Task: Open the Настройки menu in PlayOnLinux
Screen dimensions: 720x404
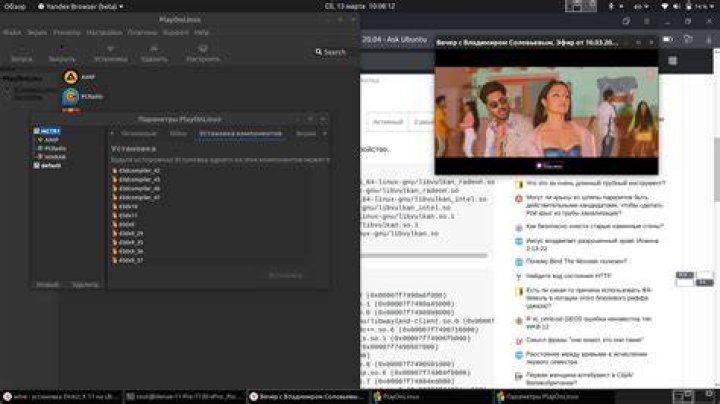Action: [104, 33]
